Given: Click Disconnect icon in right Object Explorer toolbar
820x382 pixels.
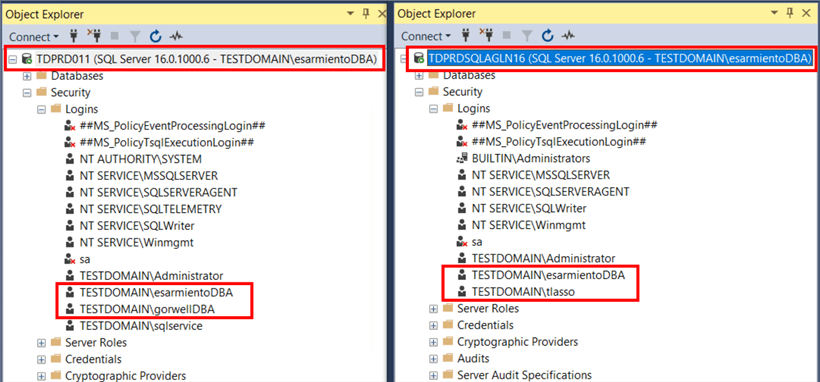Looking at the screenshot, I should click(486, 36).
